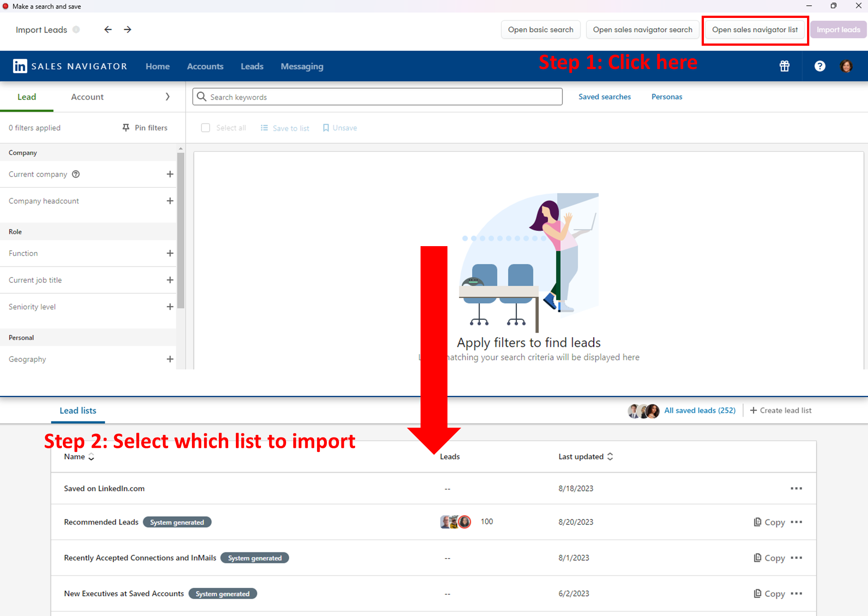Check the Select all checkbox

[x=206, y=128]
